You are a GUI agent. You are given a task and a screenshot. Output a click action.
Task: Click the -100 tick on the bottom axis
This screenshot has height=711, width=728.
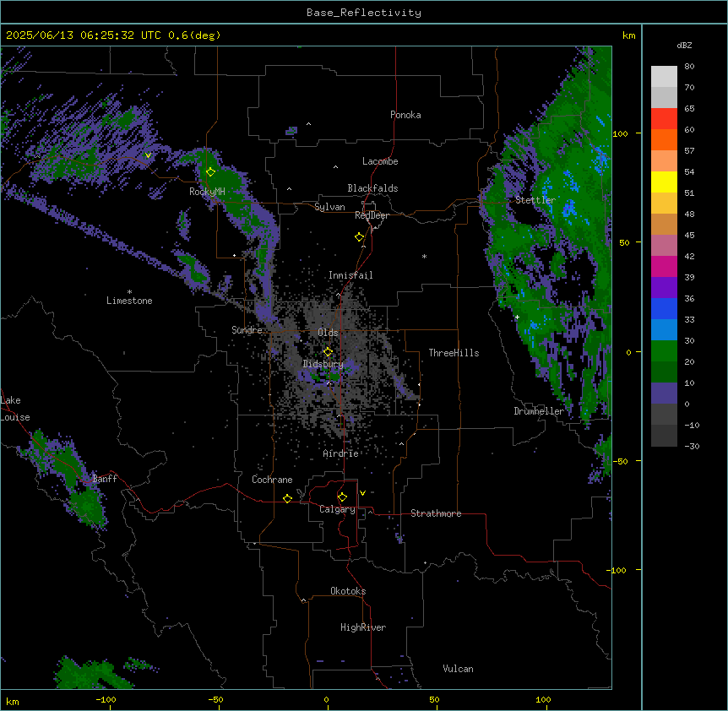point(106,699)
